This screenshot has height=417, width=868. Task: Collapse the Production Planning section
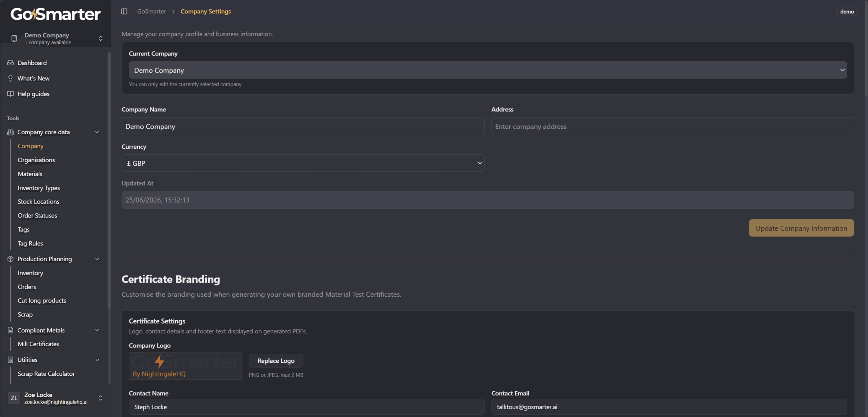pos(97,259)
